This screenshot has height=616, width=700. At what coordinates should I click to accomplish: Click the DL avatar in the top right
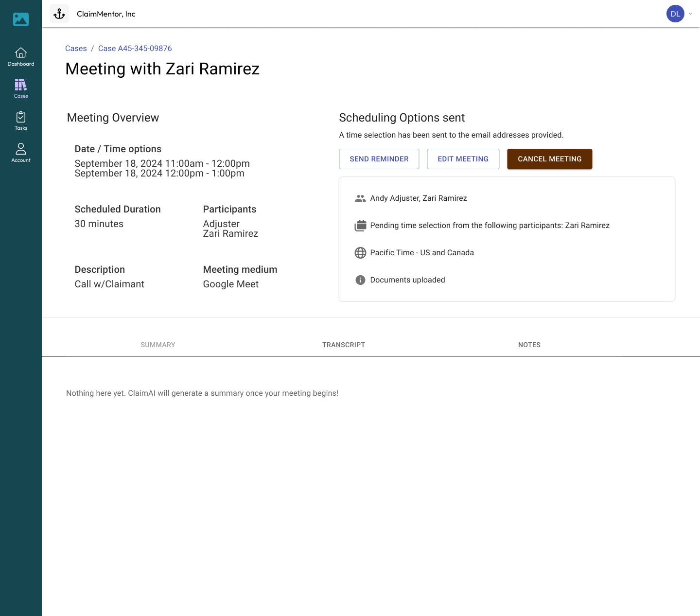click(675, 14)
